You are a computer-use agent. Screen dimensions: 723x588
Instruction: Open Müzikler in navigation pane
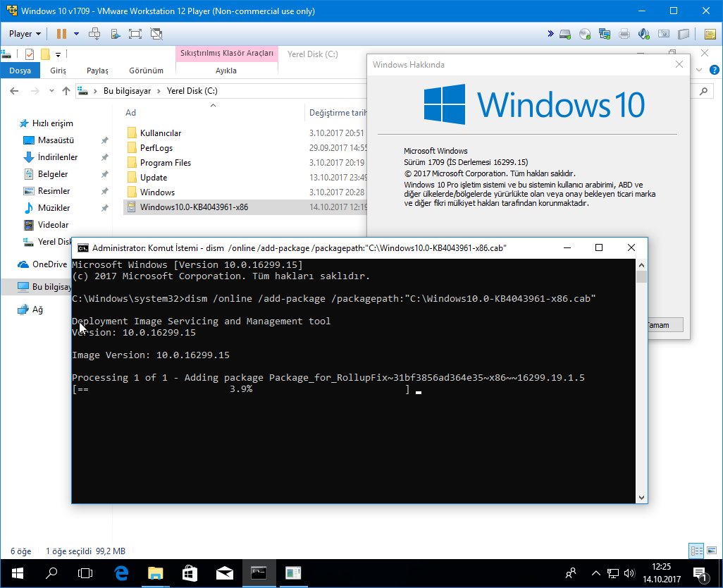point(54,208)
